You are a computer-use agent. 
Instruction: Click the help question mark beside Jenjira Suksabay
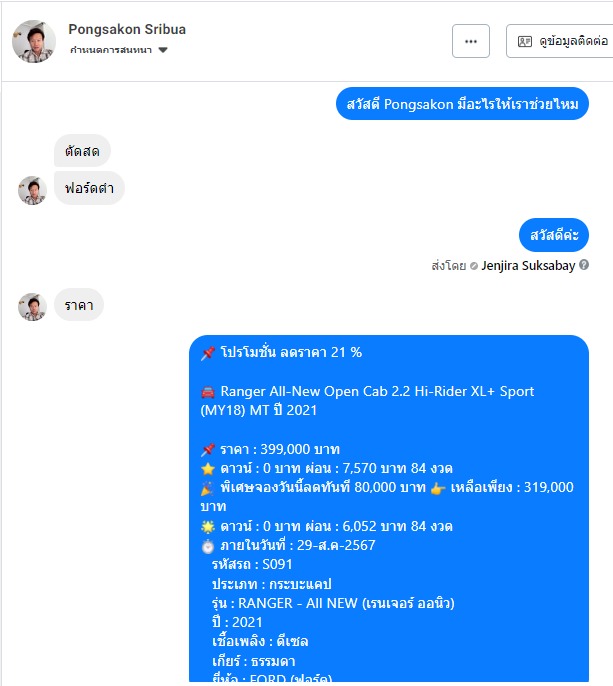[x=584, y=265]
